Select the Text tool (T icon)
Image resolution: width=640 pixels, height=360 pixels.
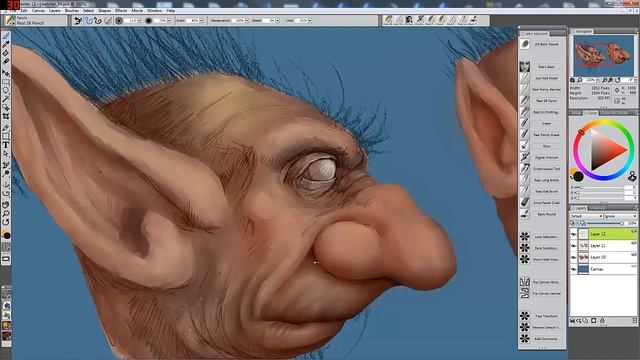(x=6, y=145)
